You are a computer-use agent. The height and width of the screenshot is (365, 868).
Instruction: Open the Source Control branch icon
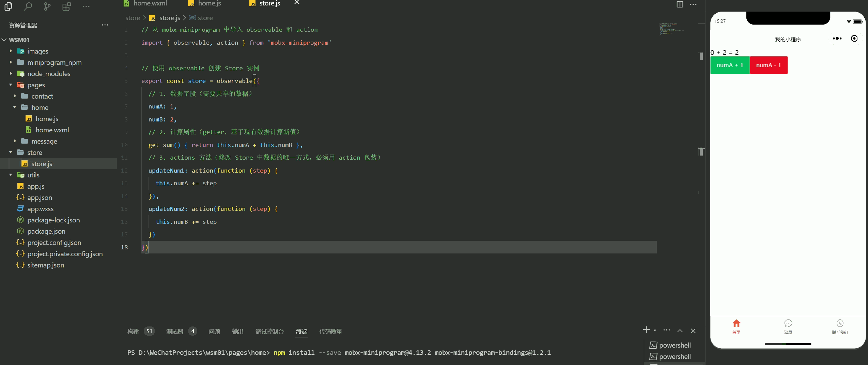47,6
